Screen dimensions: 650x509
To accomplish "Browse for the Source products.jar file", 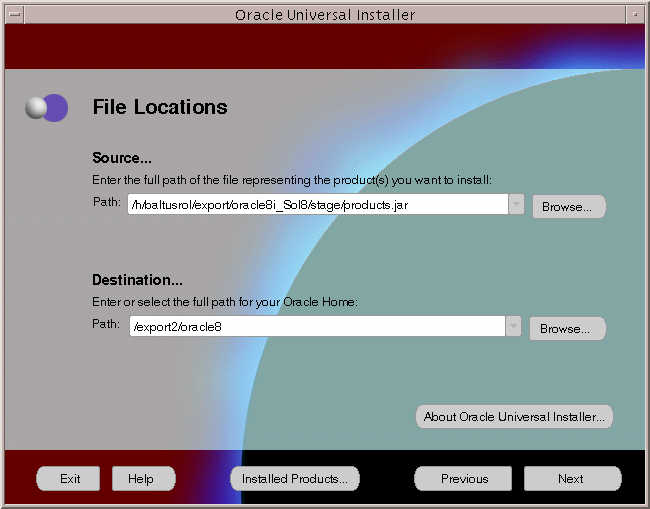I will [x=568, y=206].
